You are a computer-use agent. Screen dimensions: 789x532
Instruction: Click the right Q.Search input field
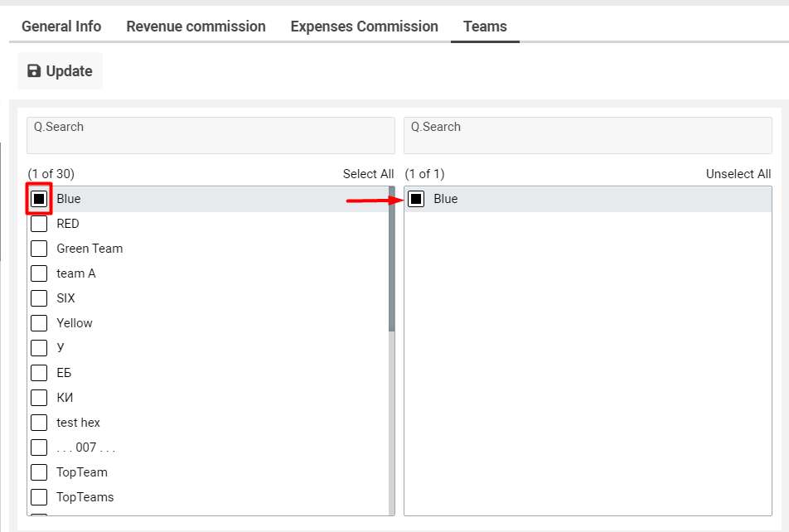tap(588, 134)
